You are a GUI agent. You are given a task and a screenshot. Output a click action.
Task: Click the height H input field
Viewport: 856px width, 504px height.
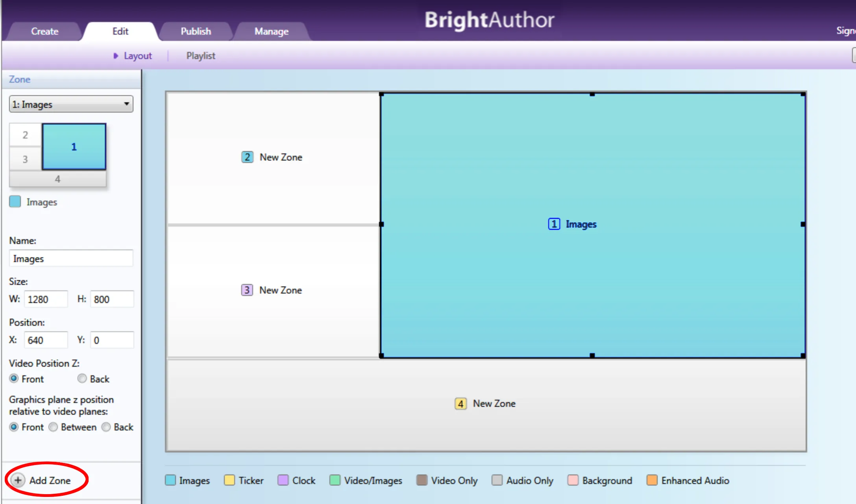[x=112, y=299]
